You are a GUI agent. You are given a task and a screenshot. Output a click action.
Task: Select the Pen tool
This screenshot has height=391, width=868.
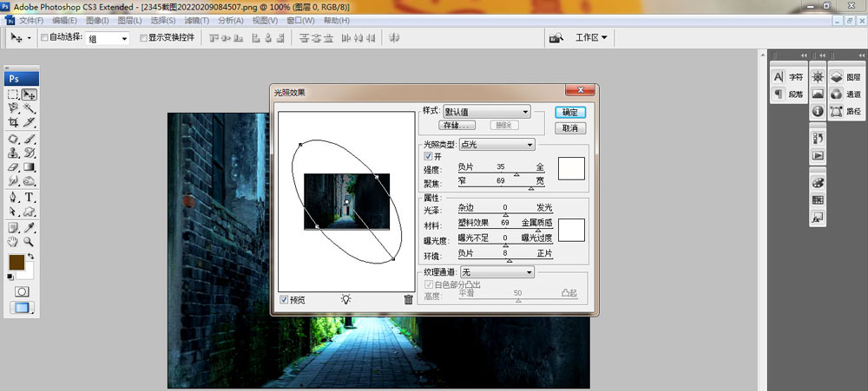point(14,198)
